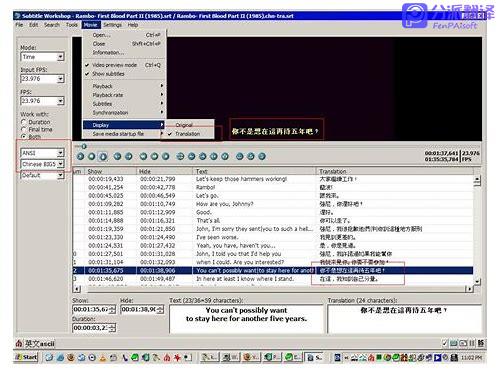Click the English Text edit box

(x=246, y=319)
